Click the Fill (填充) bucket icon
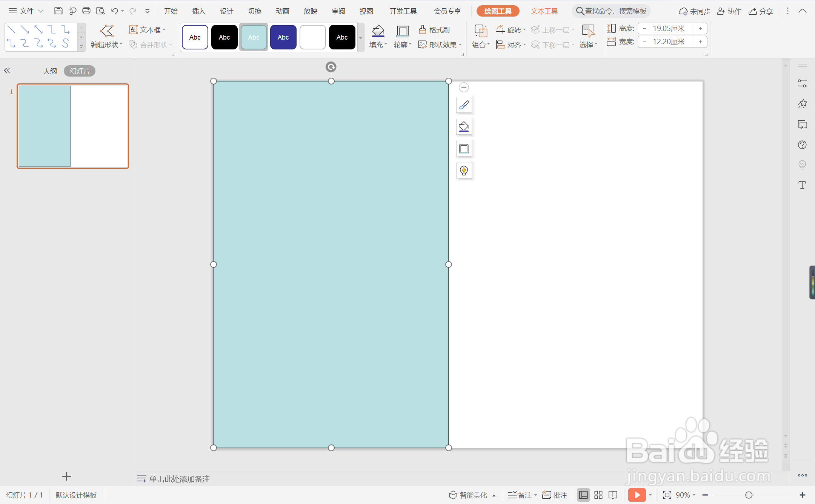Image resolution: width=815 pixels, height=504 pixels. (x=378, y=31)
